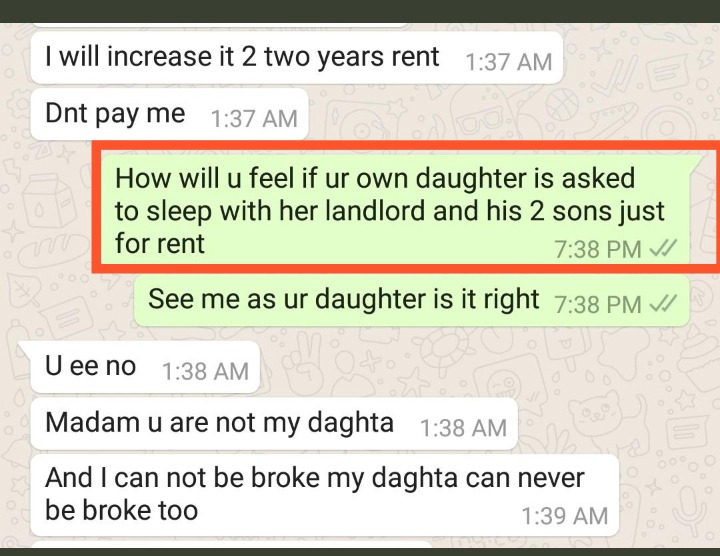This screenshot has height=556, width=720.
Task: Click the 7:38 PM timestamp under 'for rent'
Action: [x=597, y=249]
